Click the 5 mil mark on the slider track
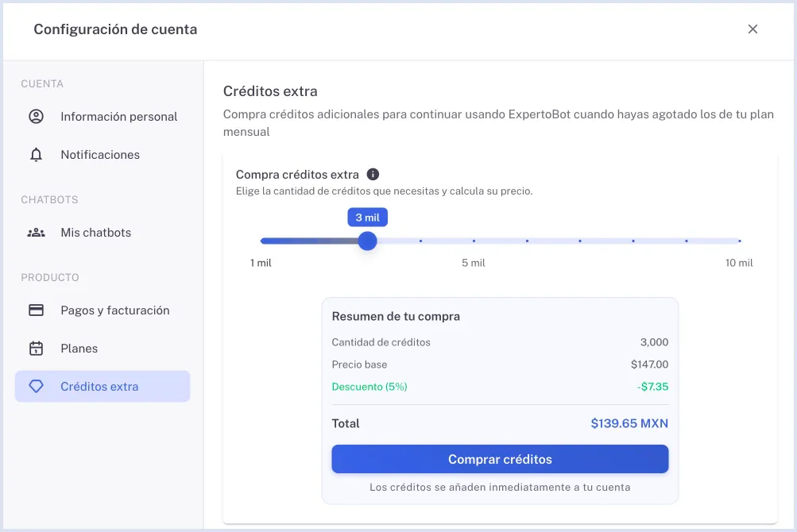The height and width of the screenshot is (532, 797). click(x=474, y=241)
